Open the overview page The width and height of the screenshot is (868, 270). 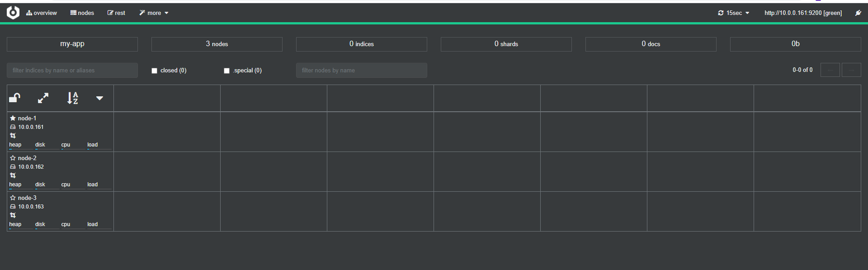[x=42, y=13]
